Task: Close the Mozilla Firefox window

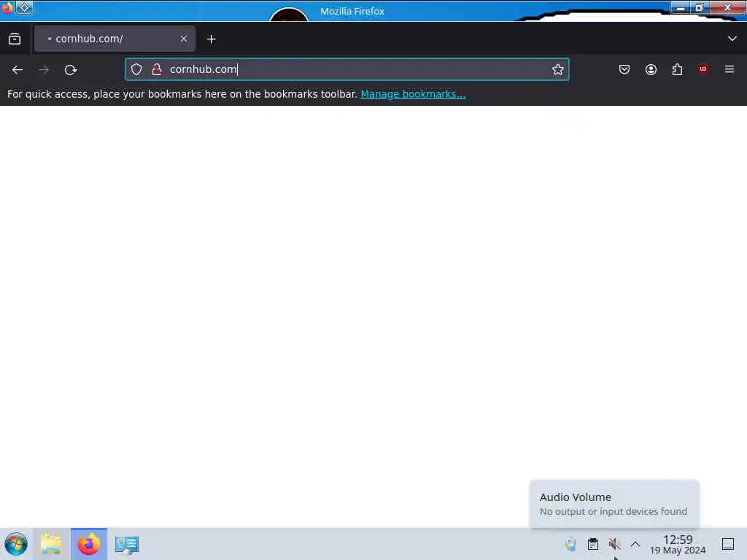Action: point(727,7)
